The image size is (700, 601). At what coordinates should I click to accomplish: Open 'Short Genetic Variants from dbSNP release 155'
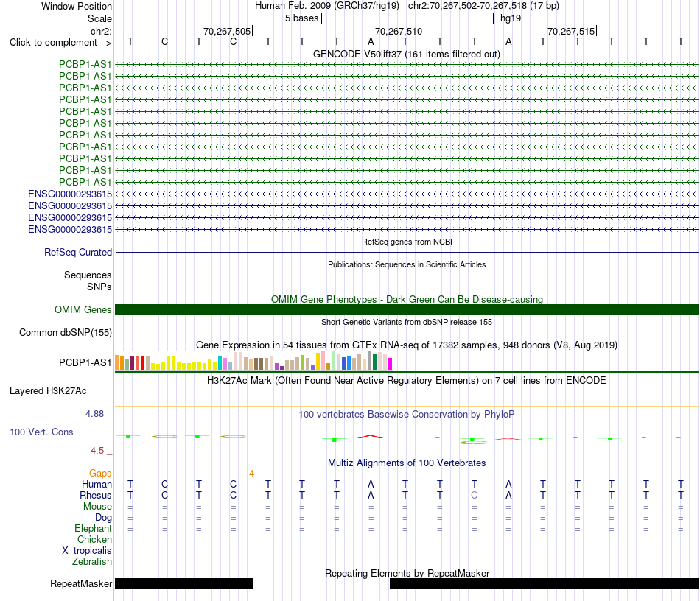coord(407,322)
